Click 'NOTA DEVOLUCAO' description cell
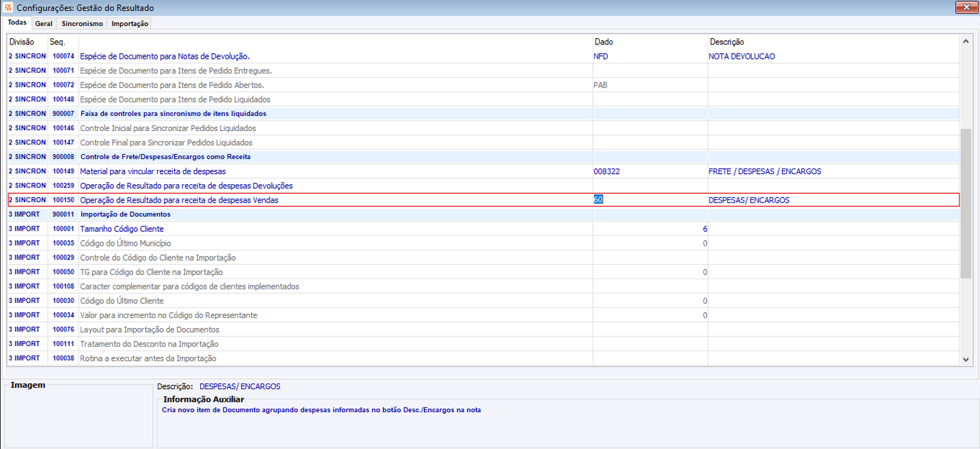 pos(742,57)
